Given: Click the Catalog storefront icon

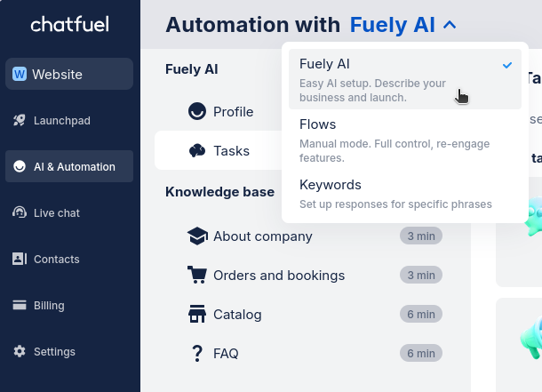Looking at the screenshot, I should 197,315.
